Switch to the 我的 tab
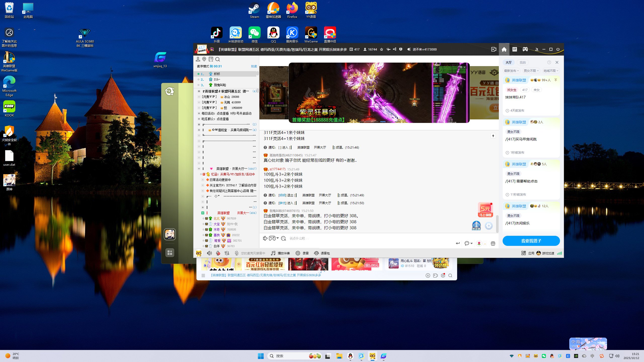Viewport: 644px width, 362px height. pos(522,62)
